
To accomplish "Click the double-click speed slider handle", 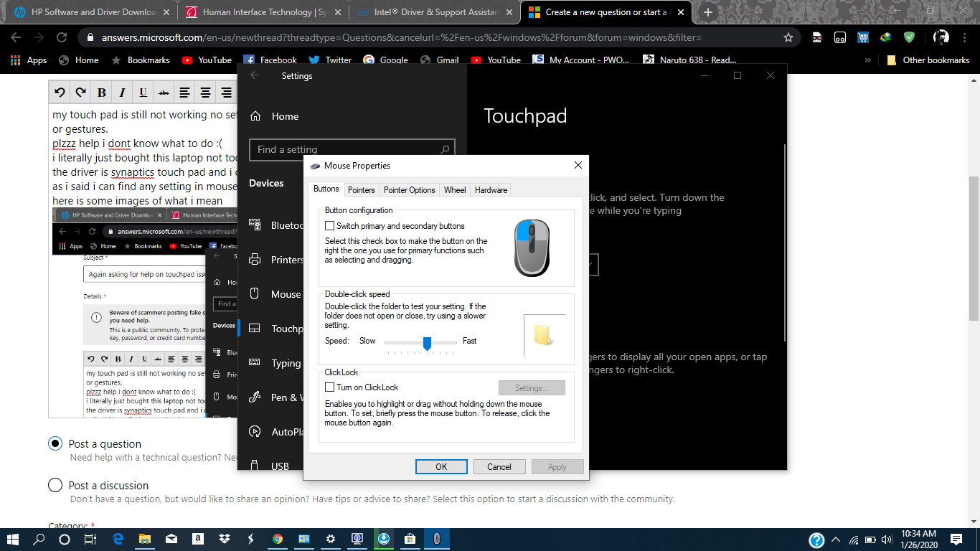I will [427, 343].
